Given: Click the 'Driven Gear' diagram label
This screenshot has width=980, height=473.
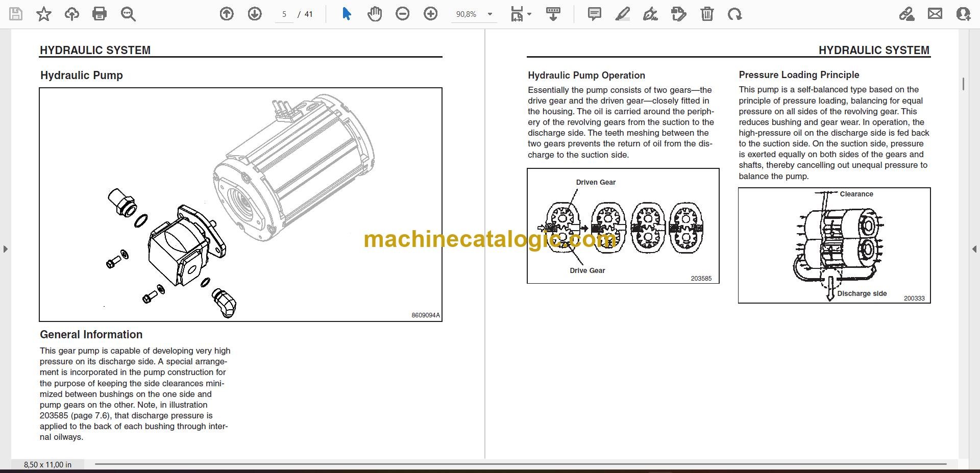Looking at the screenshot, I should coord(596,182).
